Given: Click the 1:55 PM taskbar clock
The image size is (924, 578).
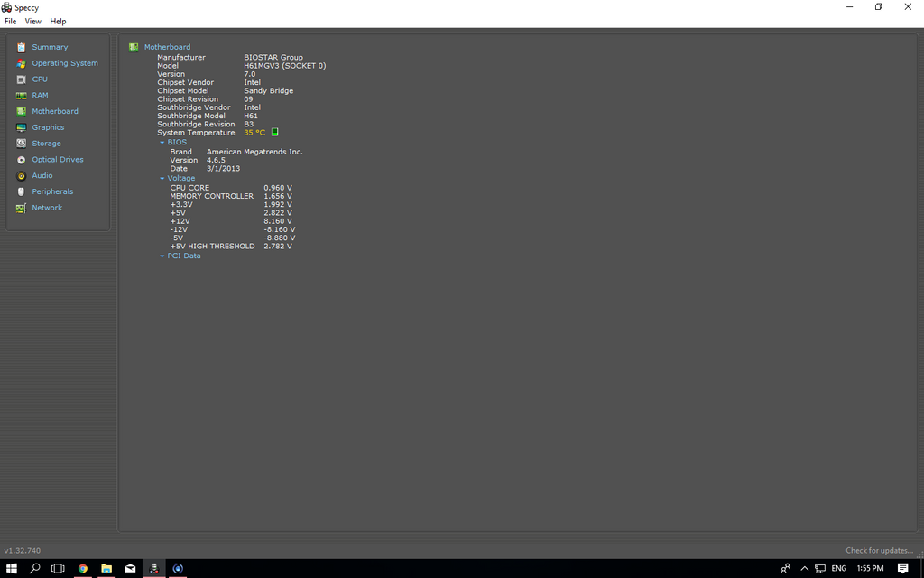Looking at the screenshot, I should (871, 569).
